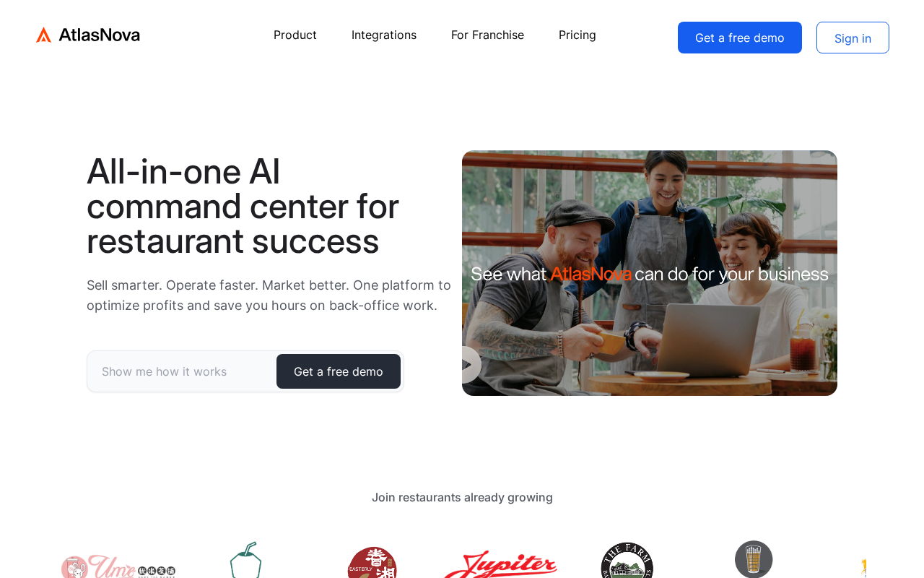924x578 pixels.
Task: Click the Sign in button
Action: click(853, 38)
